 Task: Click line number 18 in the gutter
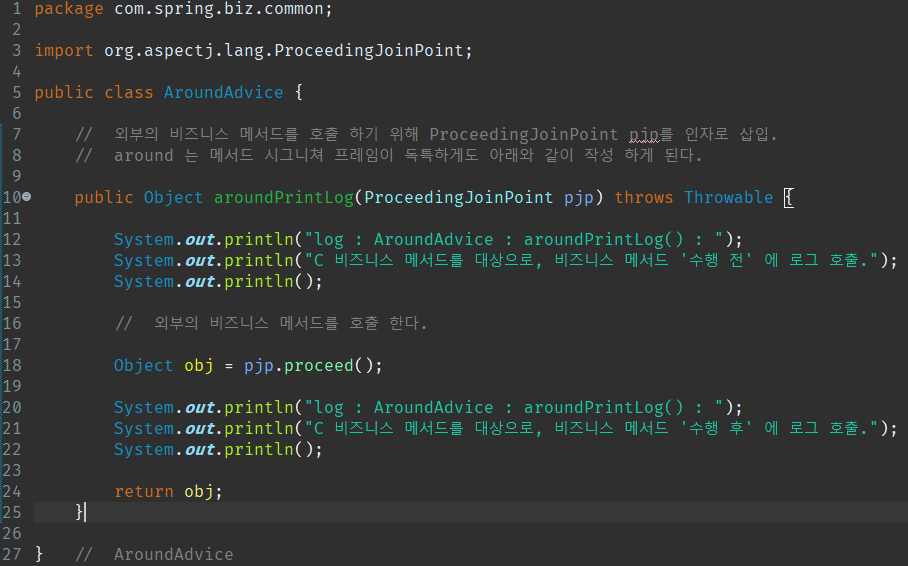point(12,366)
